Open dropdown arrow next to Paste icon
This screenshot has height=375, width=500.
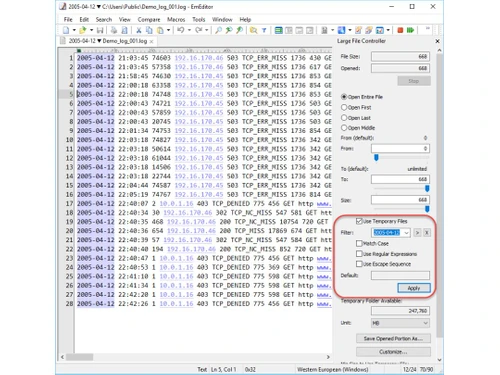click(x=169, y=30)
